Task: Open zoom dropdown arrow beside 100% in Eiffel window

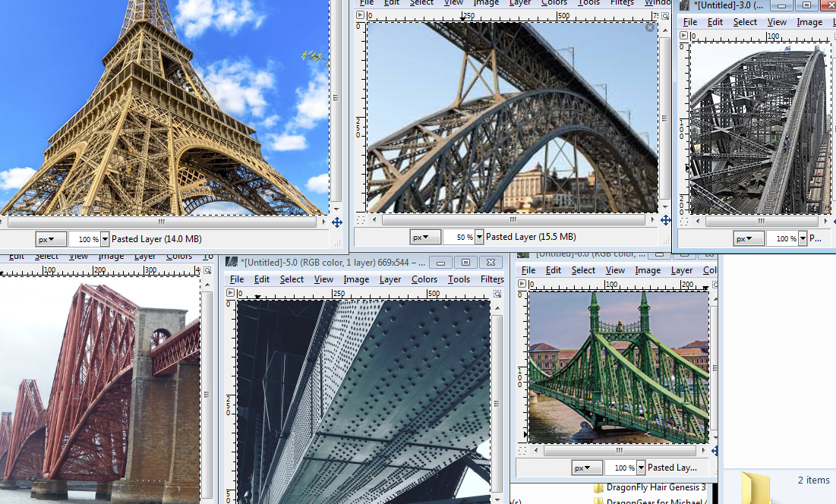Action: [x=105, y=239]
